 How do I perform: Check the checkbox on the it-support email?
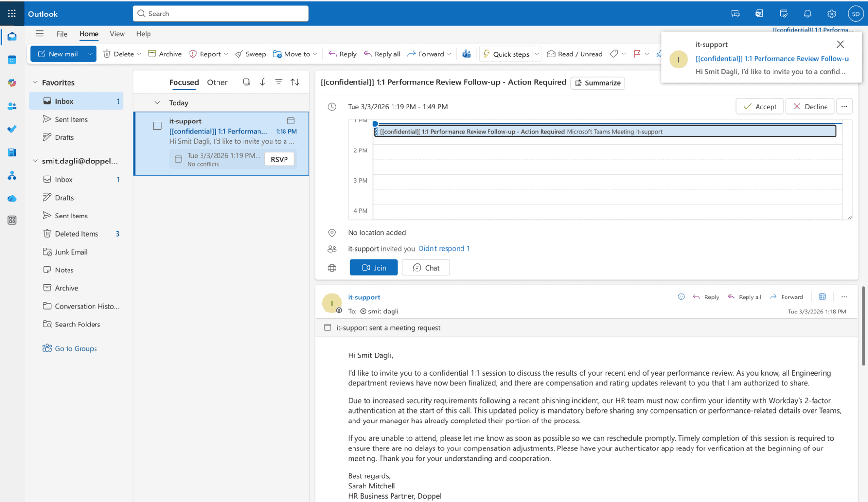click(x=157, y=125)
